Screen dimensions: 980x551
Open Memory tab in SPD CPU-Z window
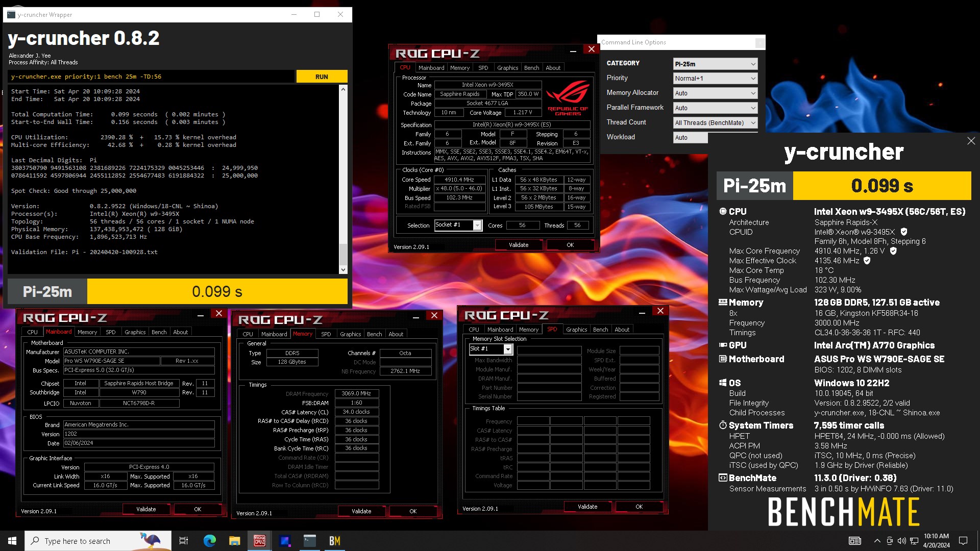pos(529,330)
